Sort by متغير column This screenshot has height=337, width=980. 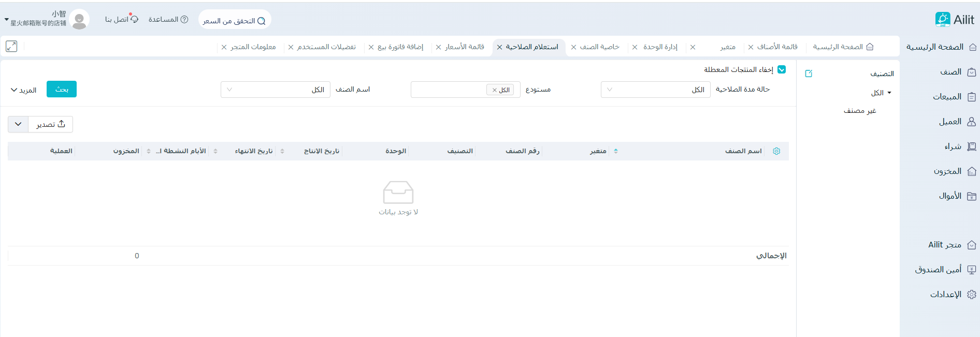coord(615,151)
